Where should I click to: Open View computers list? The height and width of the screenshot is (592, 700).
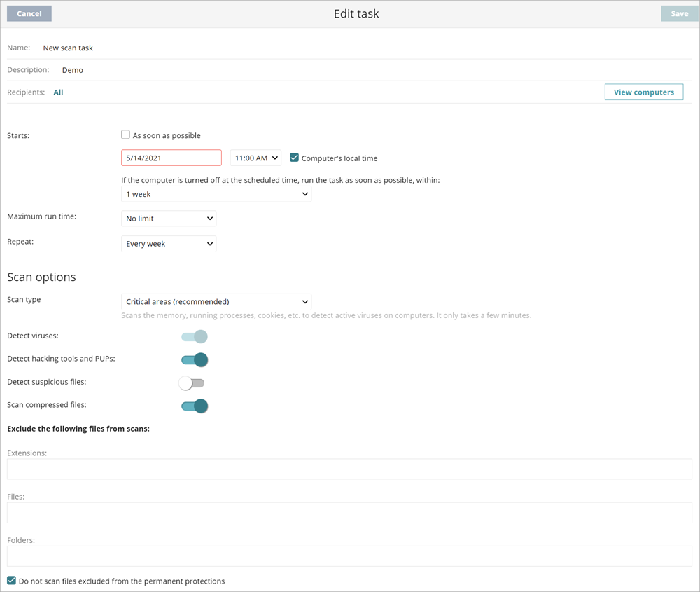click(x=643, y=92)
